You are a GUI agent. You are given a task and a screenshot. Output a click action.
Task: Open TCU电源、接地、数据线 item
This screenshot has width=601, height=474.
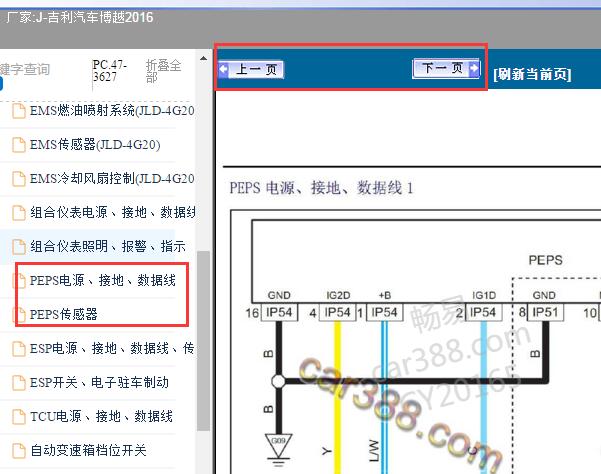101,416
